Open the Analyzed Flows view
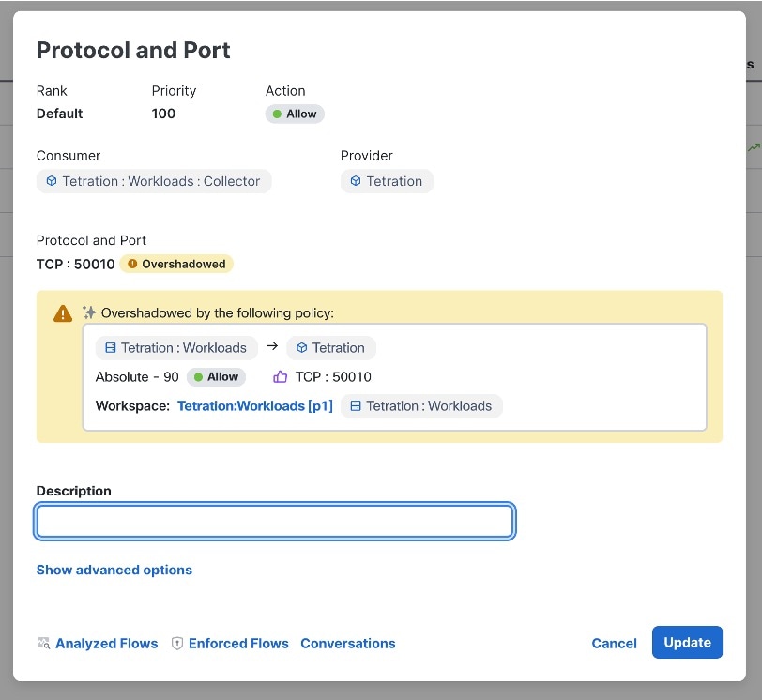This screenshot has width=762, height=700. pos(106,644)
